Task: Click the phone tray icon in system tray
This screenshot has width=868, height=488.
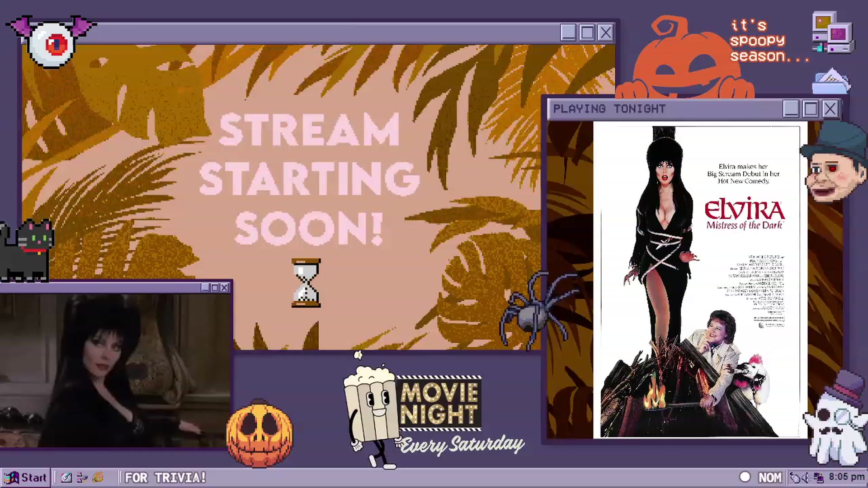Action: tap(795, 478)
